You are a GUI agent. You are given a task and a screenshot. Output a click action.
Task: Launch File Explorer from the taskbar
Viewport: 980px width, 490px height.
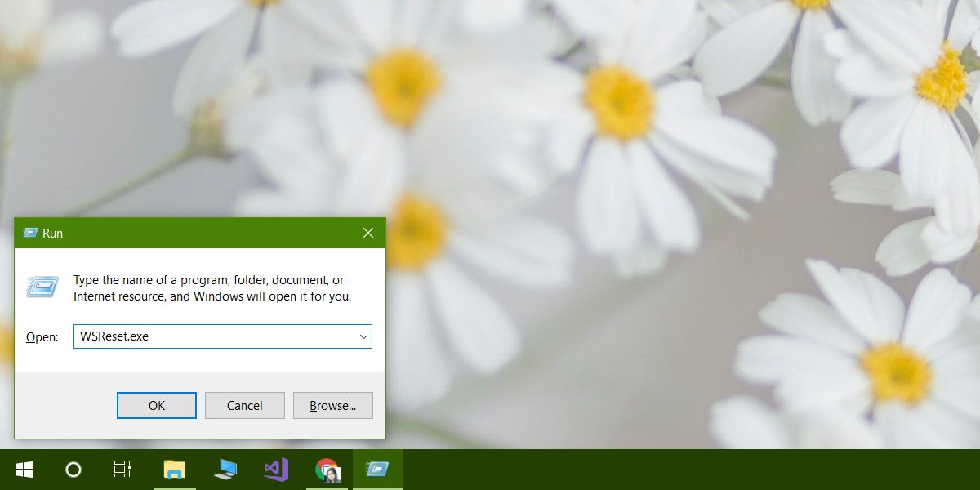[x=175, y=470]
